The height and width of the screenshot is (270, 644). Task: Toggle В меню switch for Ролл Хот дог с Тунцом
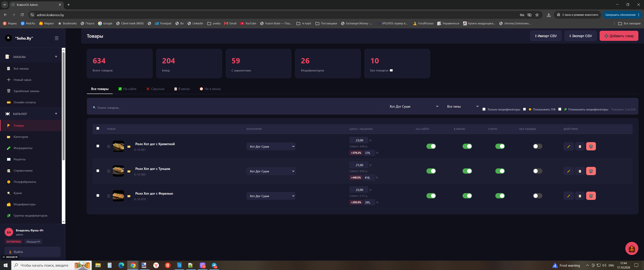click(x=467, y=171)
